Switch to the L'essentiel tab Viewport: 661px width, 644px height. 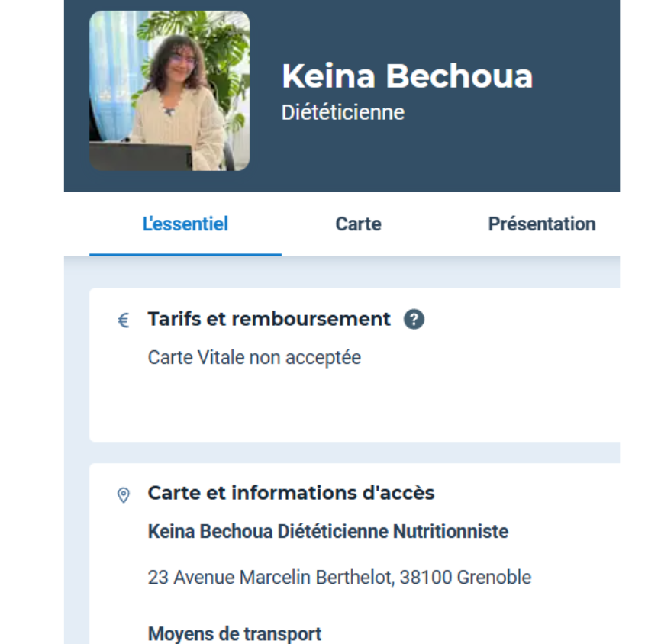(x=185, y=224)
